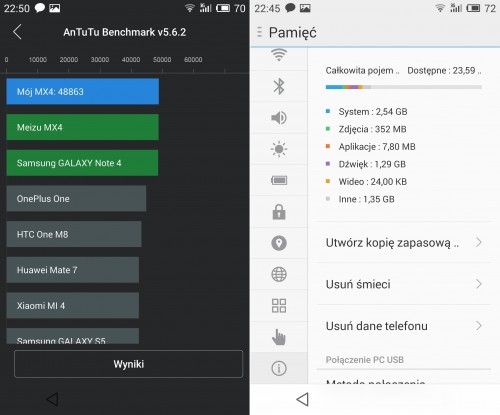500x415 pixels.
Task: Tap the AnTuTu back arrow
Action: tap(17, 32)
